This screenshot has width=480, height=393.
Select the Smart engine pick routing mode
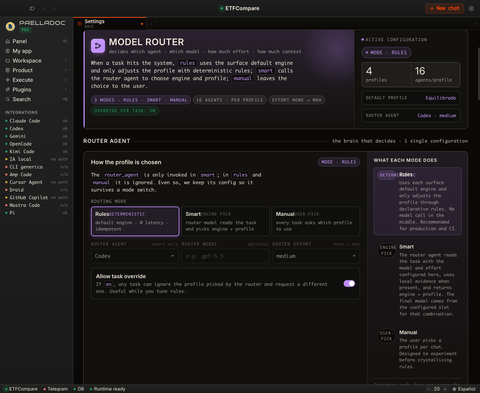(226, 221)
